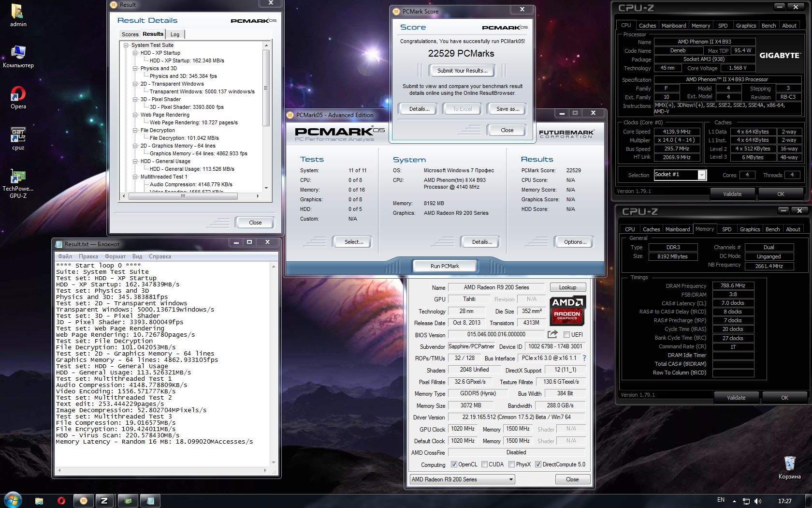
Task: Click the GPU-Z Driver Version field
Action: click(516, 417)
